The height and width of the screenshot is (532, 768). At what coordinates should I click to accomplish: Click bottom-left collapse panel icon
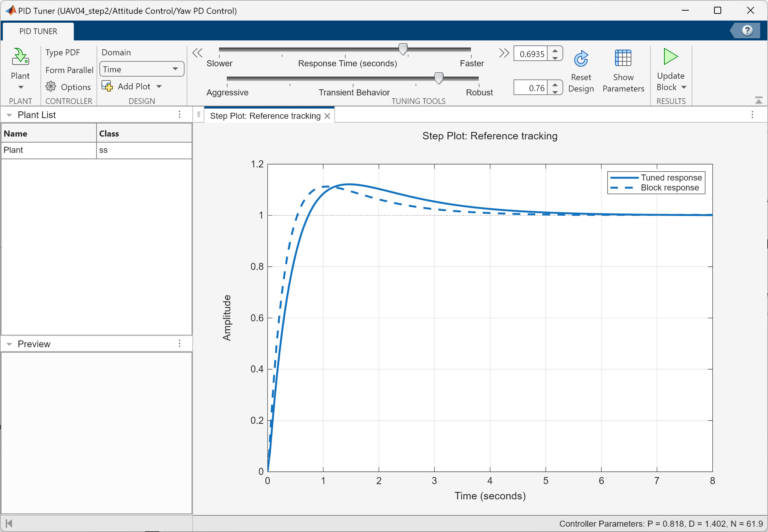tap(9, 523)
